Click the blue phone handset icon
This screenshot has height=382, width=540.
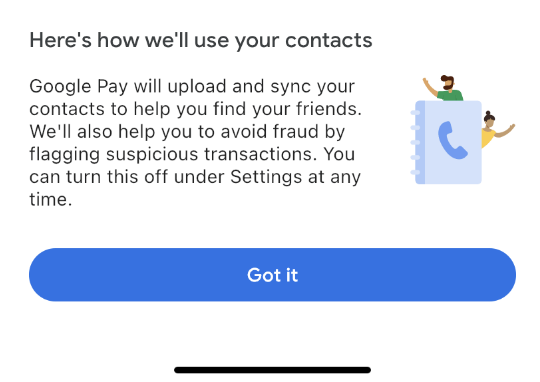pyautogui.click(x=453, y=140)
